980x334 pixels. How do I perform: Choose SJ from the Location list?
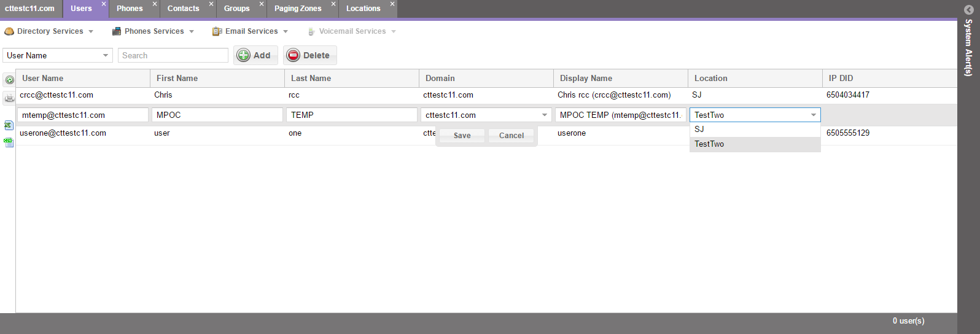click(x=755, y=130)
